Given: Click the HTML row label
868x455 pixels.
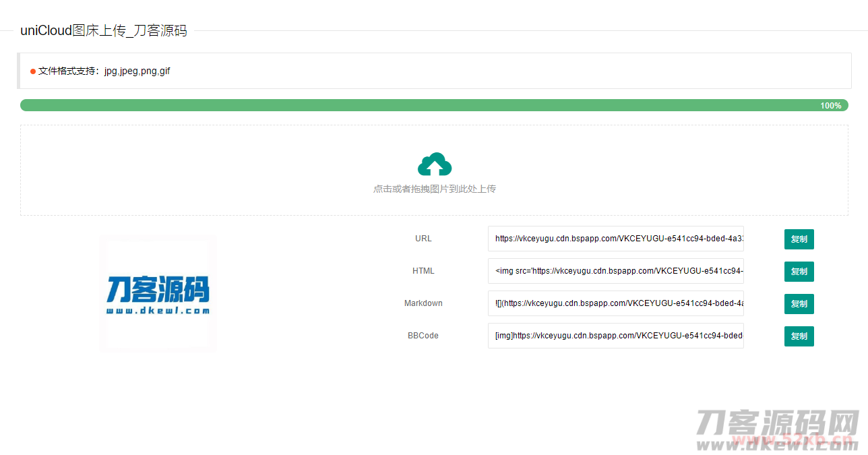Looking at the screenshot, I should pos(423,270).
